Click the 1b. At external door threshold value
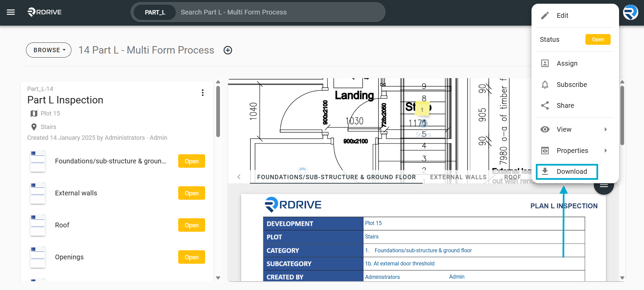This screenshot has height=290, width=644. [x=400, y=264]
